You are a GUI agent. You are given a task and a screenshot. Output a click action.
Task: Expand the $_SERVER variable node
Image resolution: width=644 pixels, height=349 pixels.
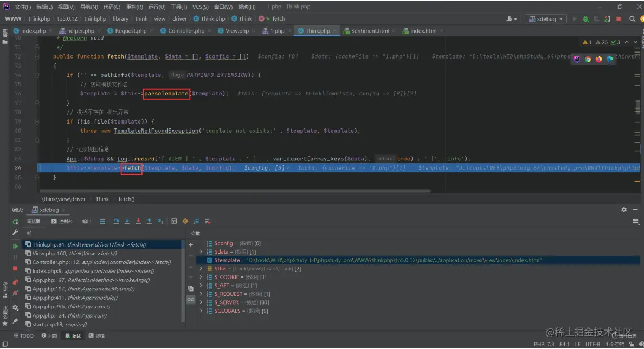pos(201,302)
